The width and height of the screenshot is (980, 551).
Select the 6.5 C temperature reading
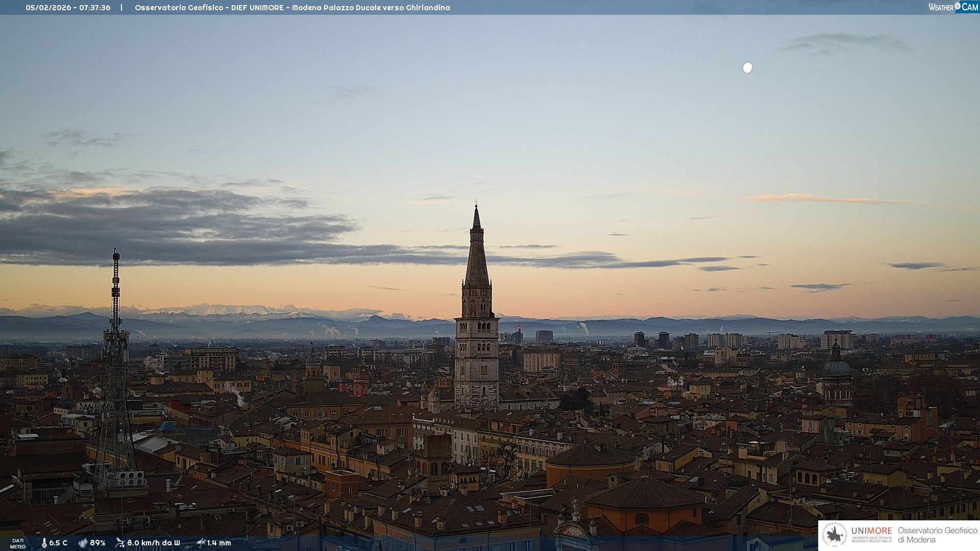(58, 543)
